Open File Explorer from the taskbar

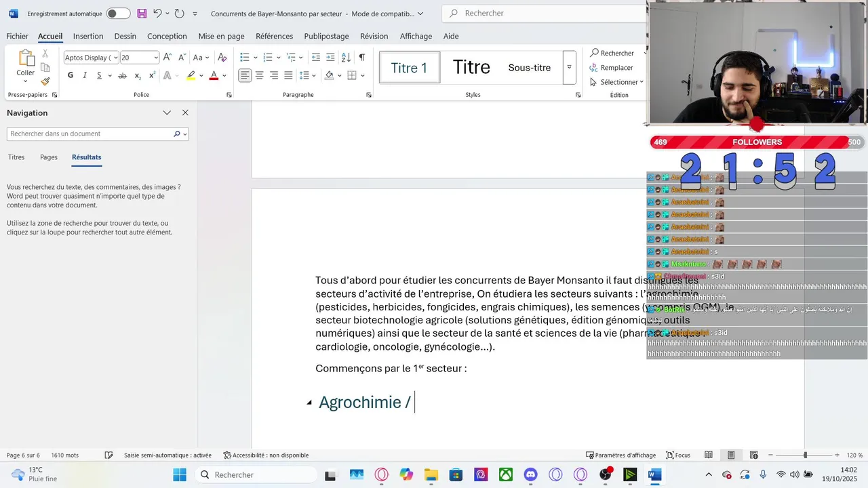click(x=431, y=475)
